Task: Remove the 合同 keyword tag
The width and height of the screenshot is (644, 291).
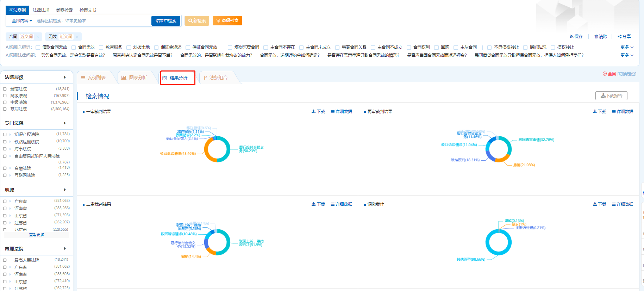Action: pyautogui.click(x=38, y=37)
